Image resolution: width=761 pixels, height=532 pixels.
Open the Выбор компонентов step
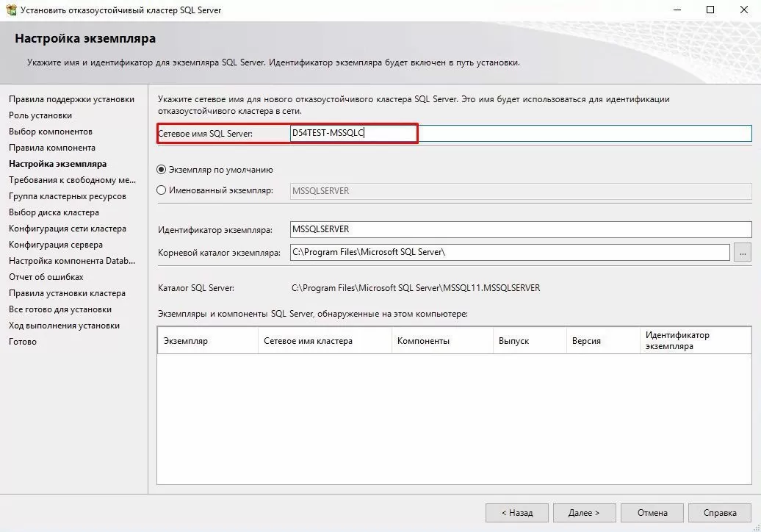point(51,132)
